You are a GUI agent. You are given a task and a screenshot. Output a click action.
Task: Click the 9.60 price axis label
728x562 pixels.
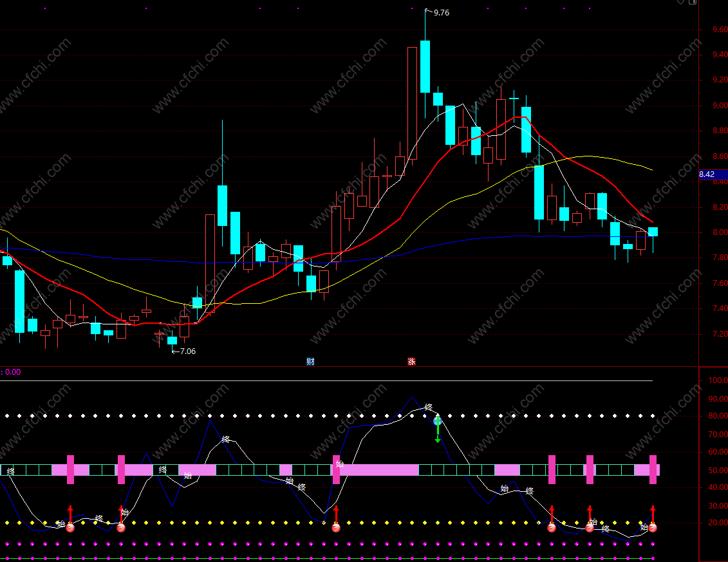720,29
